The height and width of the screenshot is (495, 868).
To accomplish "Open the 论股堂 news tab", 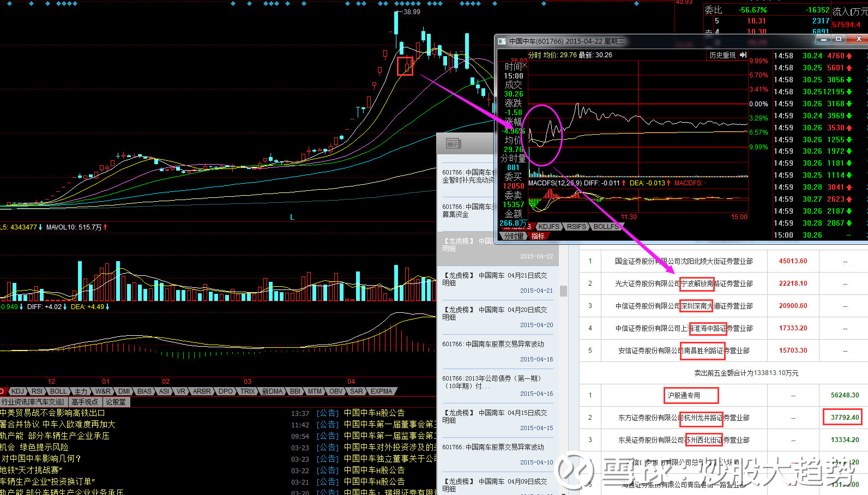I will click(116, 402).
